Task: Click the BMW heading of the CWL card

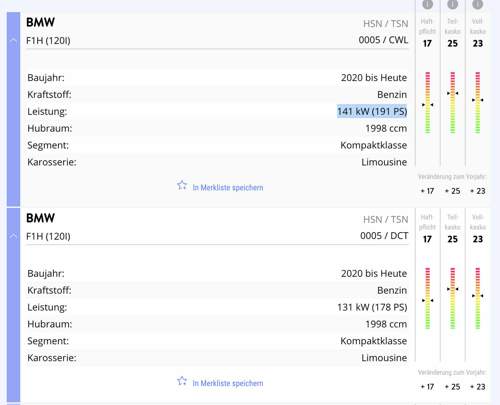Action: coord(40,22)
